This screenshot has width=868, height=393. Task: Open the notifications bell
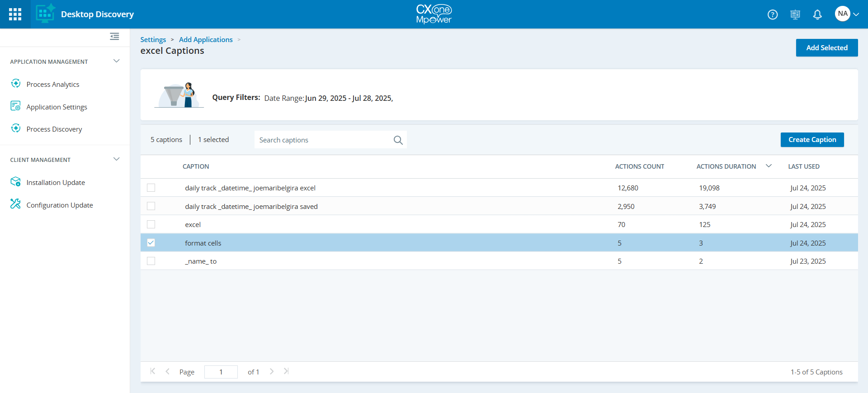tap(817, 14)
